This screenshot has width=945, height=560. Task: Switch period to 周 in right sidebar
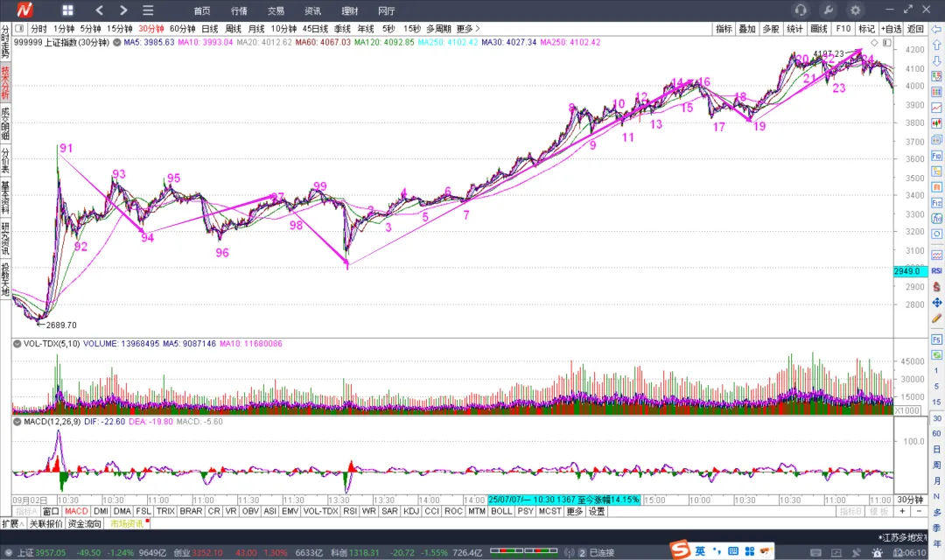tap(936, 465)
